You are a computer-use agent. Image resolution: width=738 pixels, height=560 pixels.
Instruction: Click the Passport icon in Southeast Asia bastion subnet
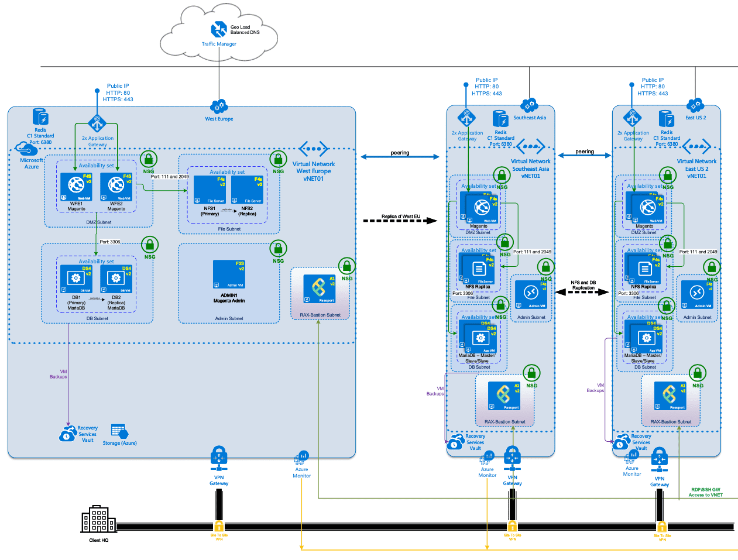click(x=504, y=396)
